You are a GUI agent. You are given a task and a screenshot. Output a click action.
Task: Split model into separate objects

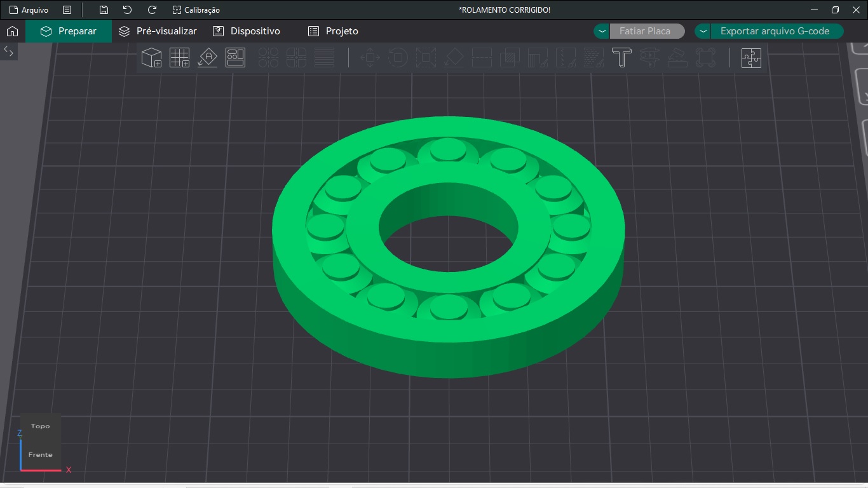click(x=269, y=58)
